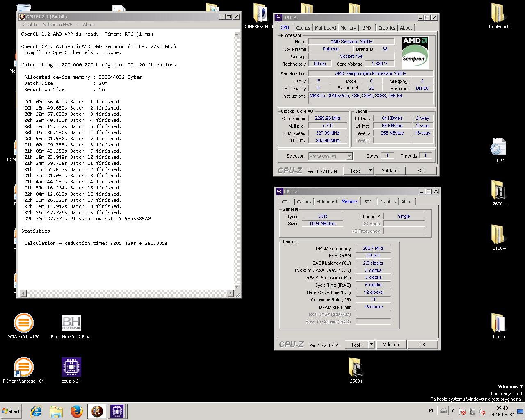Open Internet Explorer from taskbar
Image resolution: width=525 pixels, height=420 pixels.
[37, 411]
